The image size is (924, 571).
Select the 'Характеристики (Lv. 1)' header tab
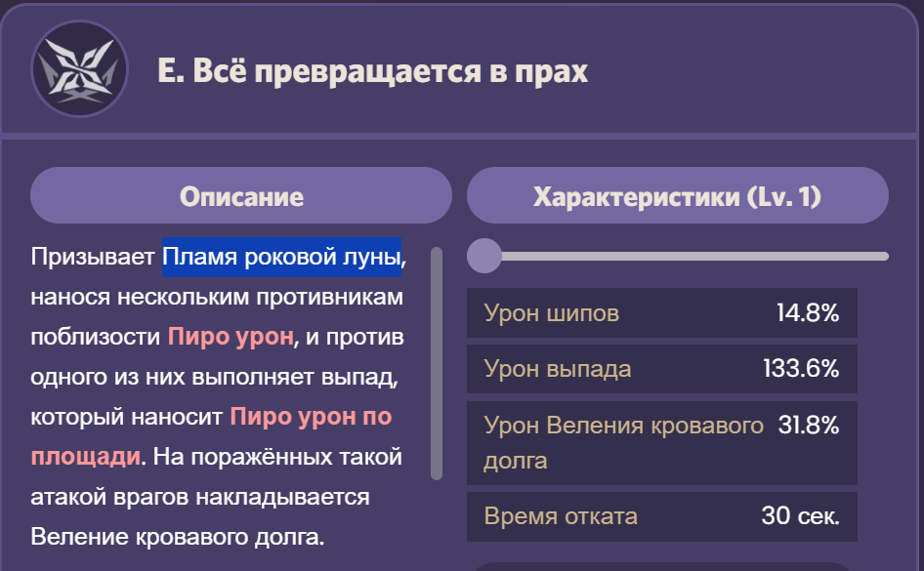677,196
